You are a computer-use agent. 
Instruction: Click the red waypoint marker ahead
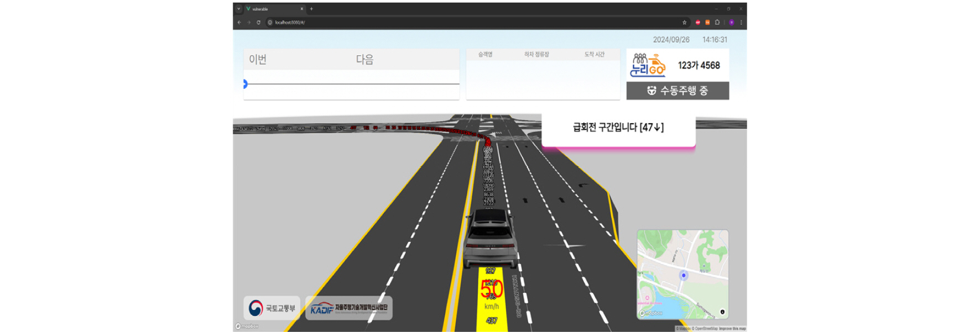[488, 142]
